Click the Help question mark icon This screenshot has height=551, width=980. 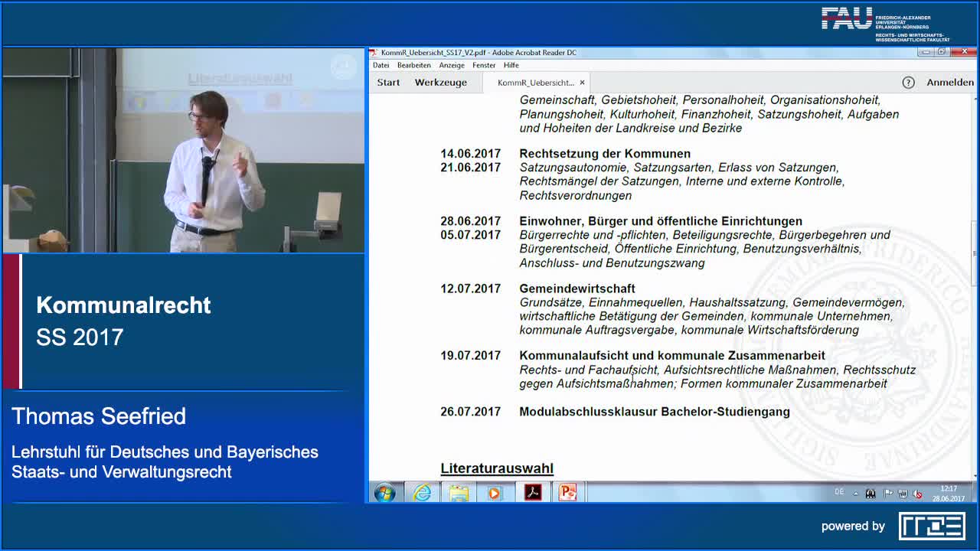(908, 83)
